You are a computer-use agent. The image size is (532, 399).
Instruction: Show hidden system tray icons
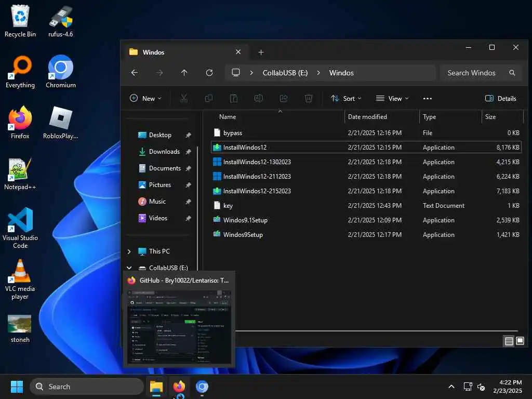click(451, 387)
